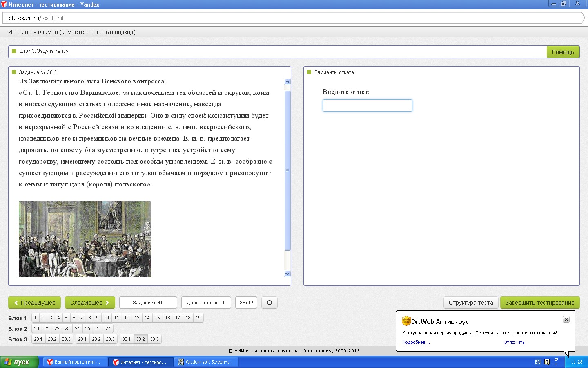Viewport: 588px width, 368px height.
Task: Open question 7 in Блок 1
Action: point(82,318)
